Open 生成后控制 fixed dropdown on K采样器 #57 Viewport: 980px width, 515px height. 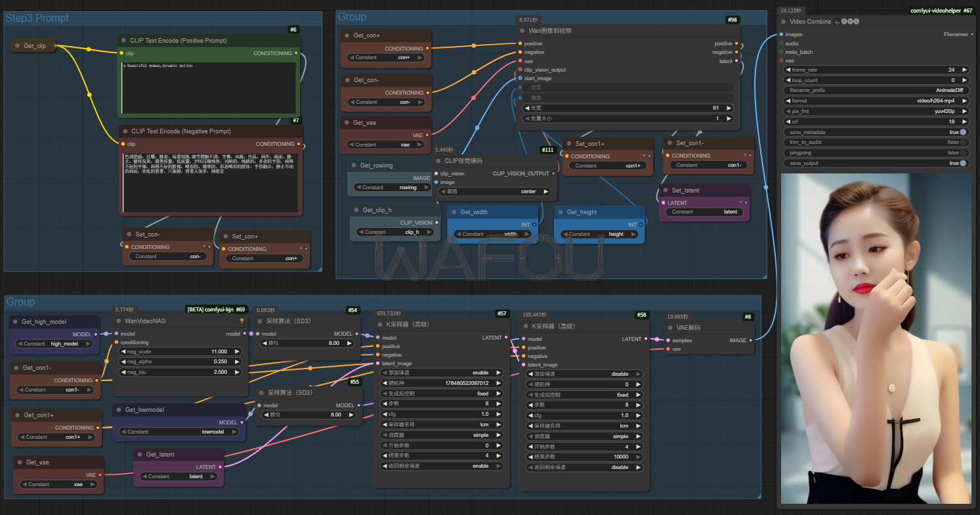point(442,393)
